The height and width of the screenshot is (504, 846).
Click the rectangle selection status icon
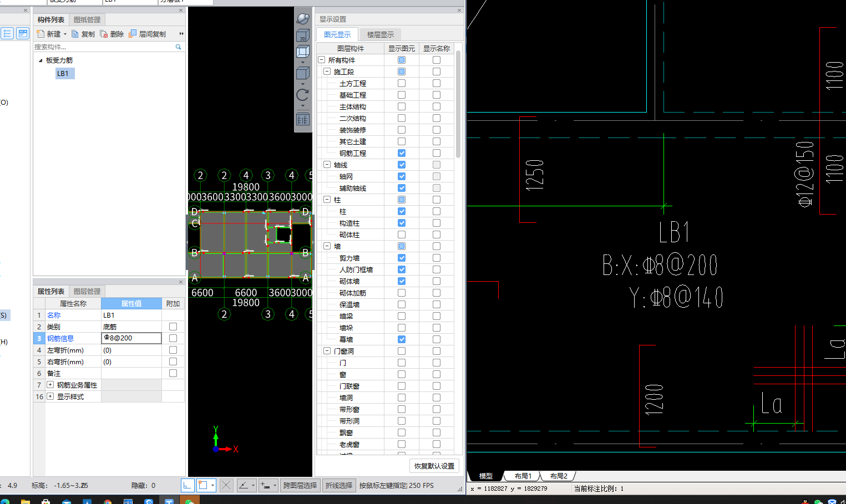point(203,485)
